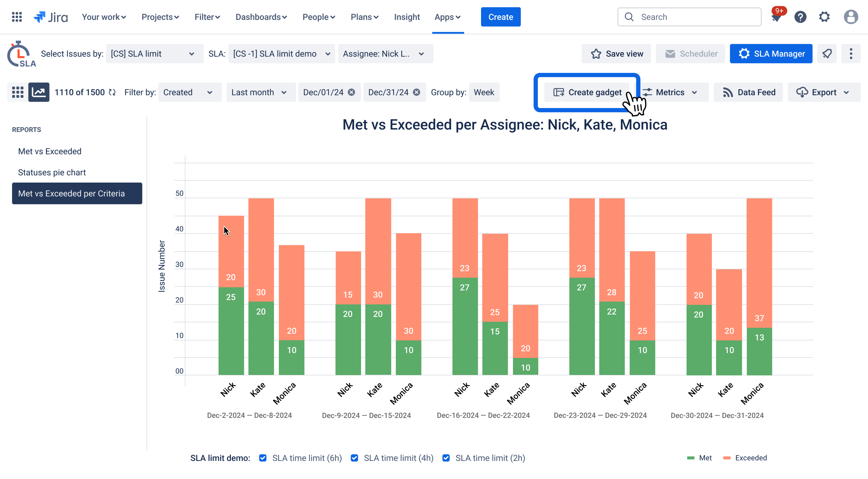Click the Exceeded legend color swatch

pyautogui.click(x=727, y=458)
